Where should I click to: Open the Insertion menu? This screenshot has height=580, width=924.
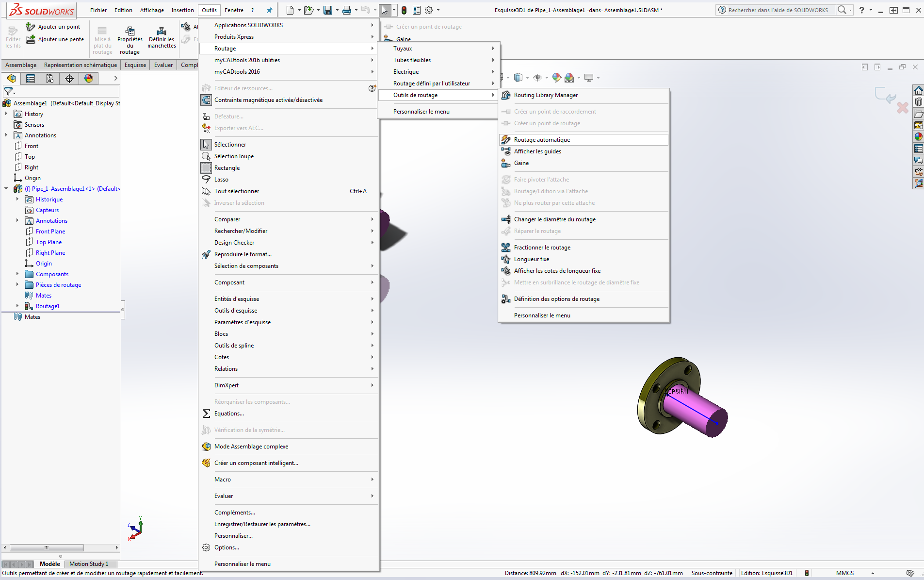point(182,10)
